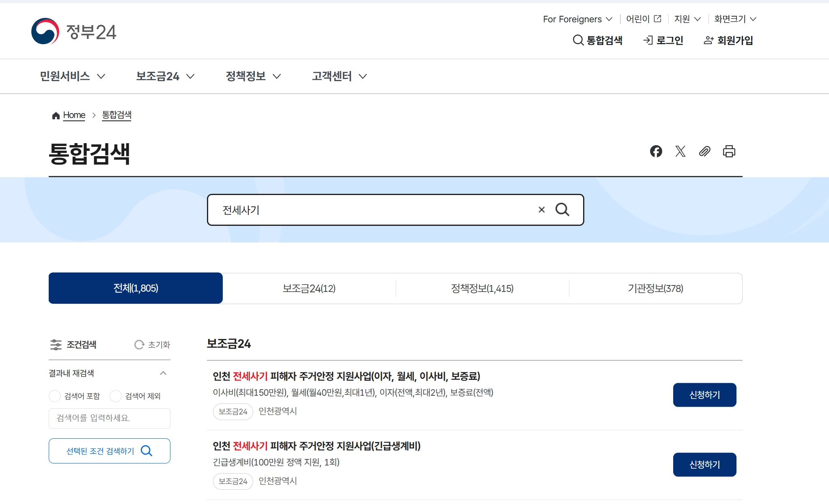This screenshot has width=829, height=504.
Task: Share page on Facebook icon
Action: point(656,151)
